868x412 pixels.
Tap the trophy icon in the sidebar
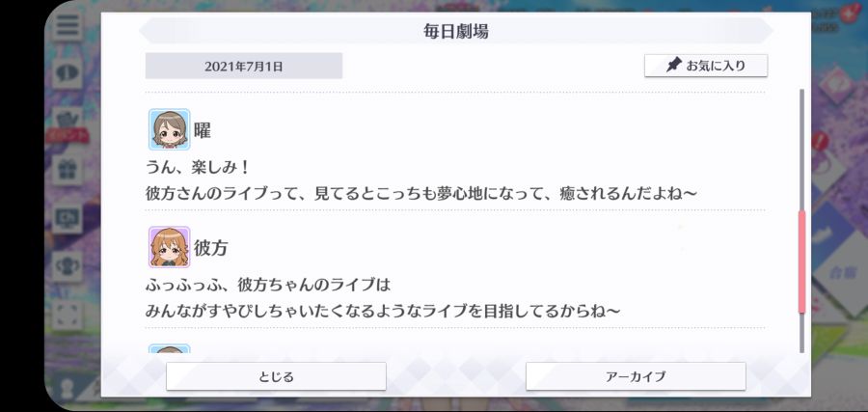click(x=68, y=266)
